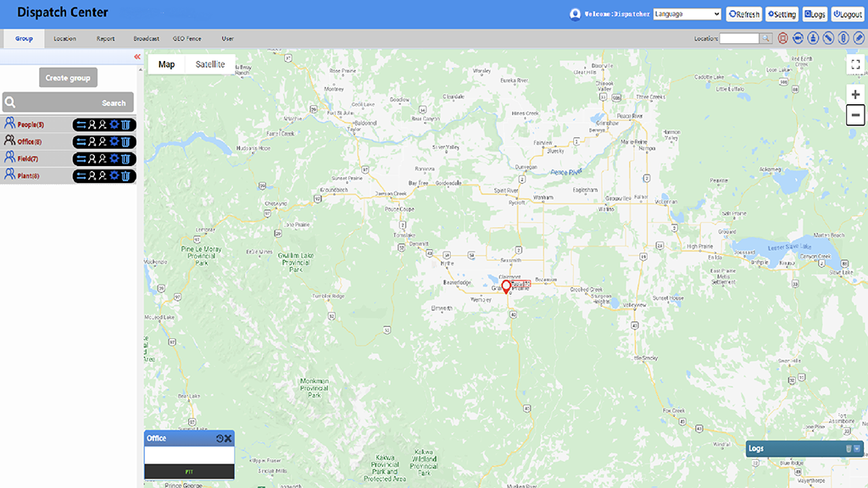Click the Logout button
The image size is (868, 488).
pyautogui.click(x=848, y=14)
